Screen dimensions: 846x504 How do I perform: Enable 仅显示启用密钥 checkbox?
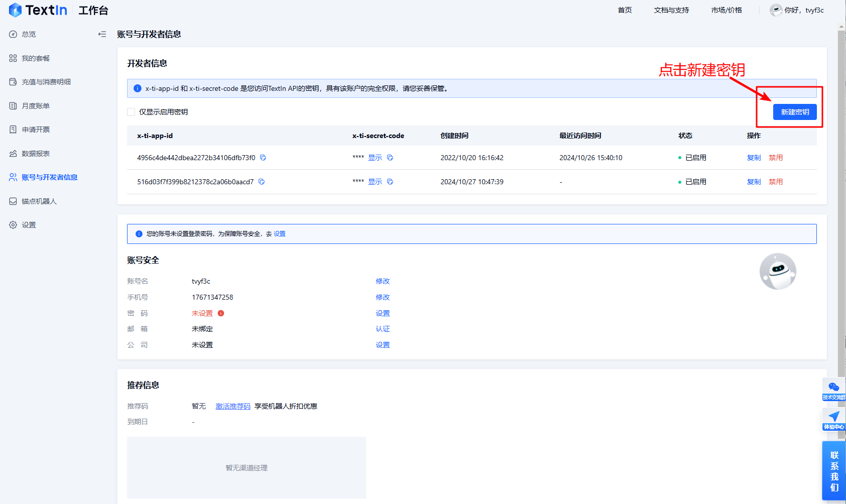pos(131,112)
